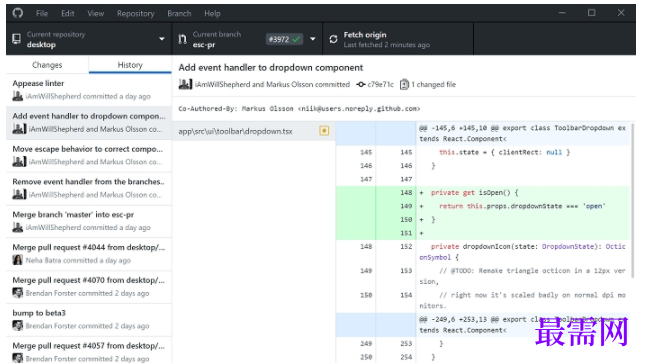Click the modified status icon for dropdown.tsx
Image resolution: width=647 pixels, height=363 pixels.
click(324, 131)
